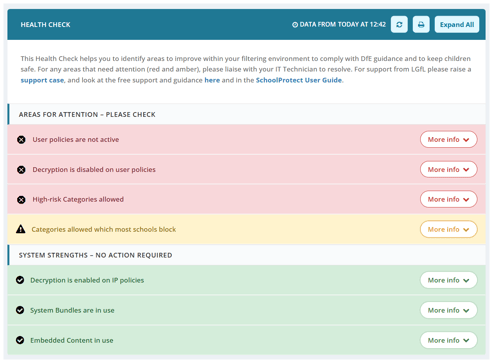Click the HEALTH CHECK panel title

click(x=45, y=25)
